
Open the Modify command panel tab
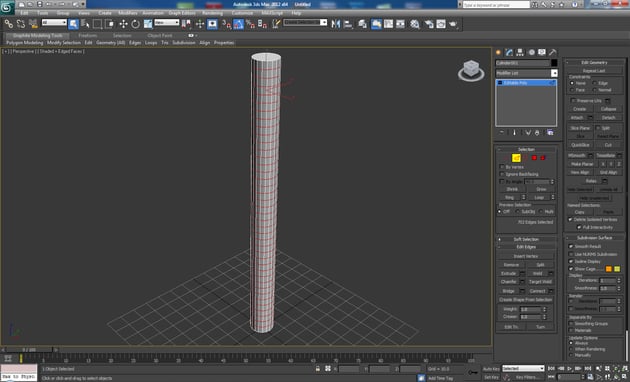(x=509, y=52)
